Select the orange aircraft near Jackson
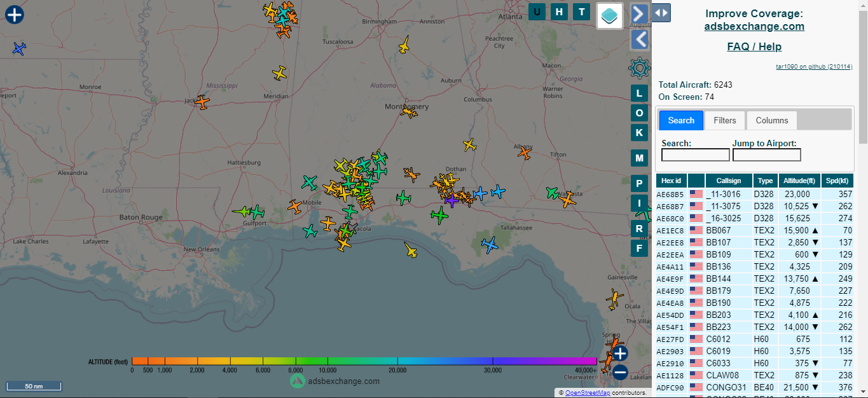This screenshot has height=398, width=868. (x=202, y=102)
